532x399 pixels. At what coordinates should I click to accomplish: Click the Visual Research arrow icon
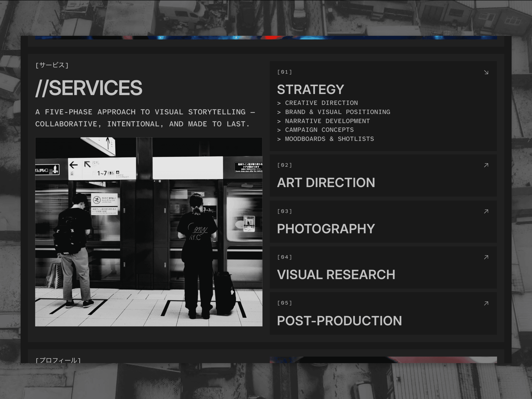coord(486,257)
